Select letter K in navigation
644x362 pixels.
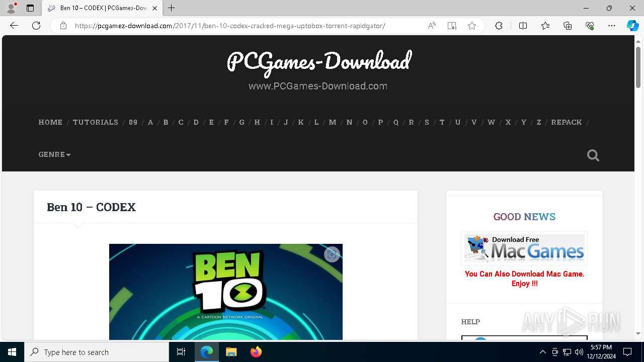tap(301, 122)
